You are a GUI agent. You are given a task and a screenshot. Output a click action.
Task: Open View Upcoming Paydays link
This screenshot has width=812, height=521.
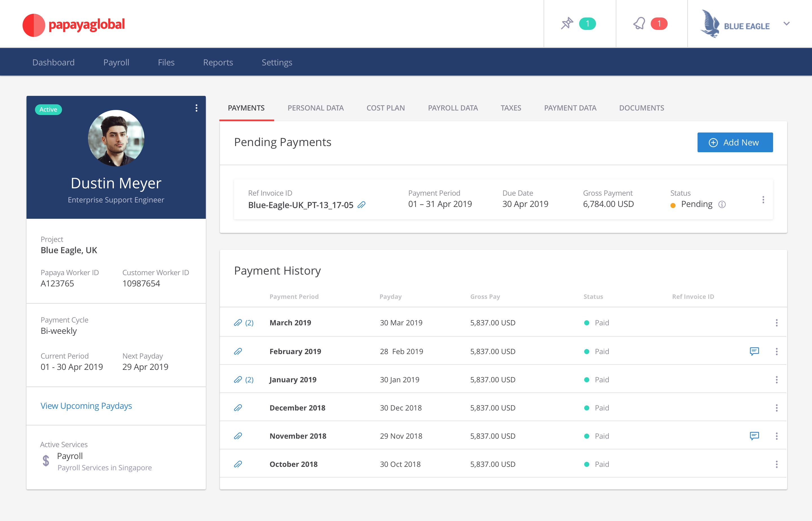point(86,405)
